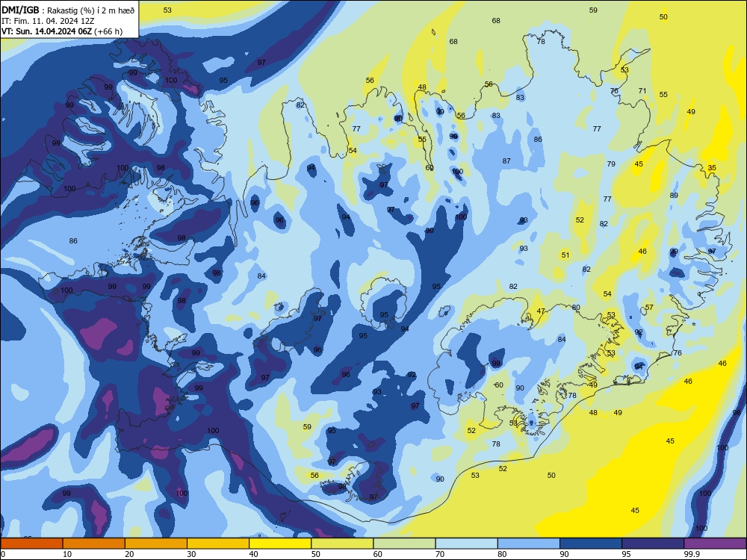747x560 pixels.
Task: Click the 70–80% pale blue legend swatch
Action: pos(466,544)
